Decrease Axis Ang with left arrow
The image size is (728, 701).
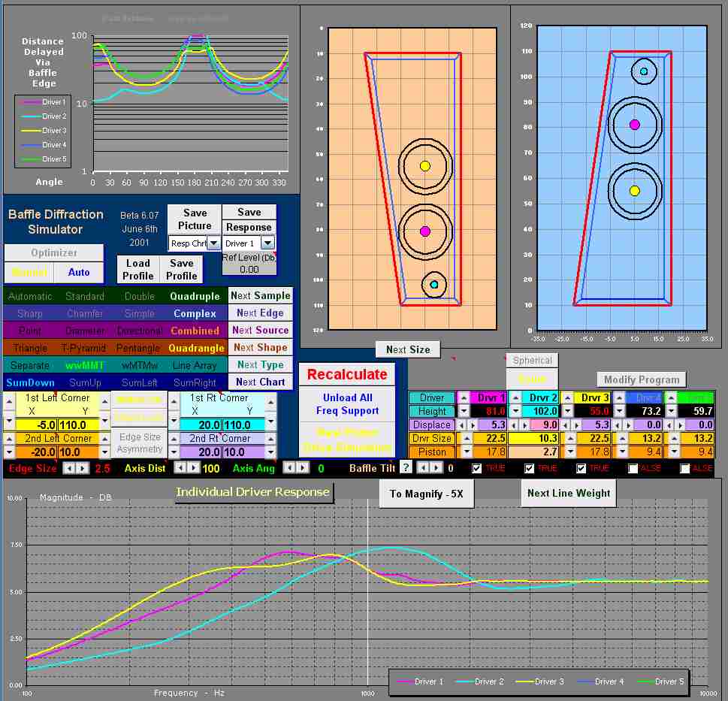289,467
